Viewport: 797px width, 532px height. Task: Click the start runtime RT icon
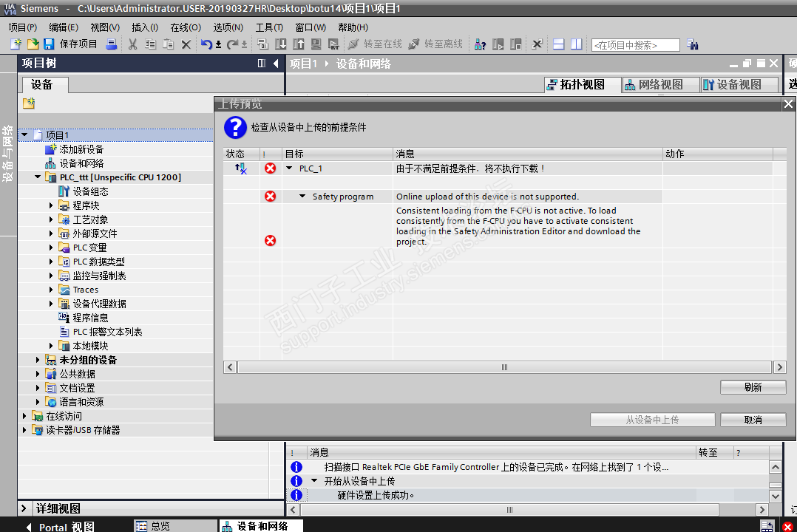(x=334, y=44)
